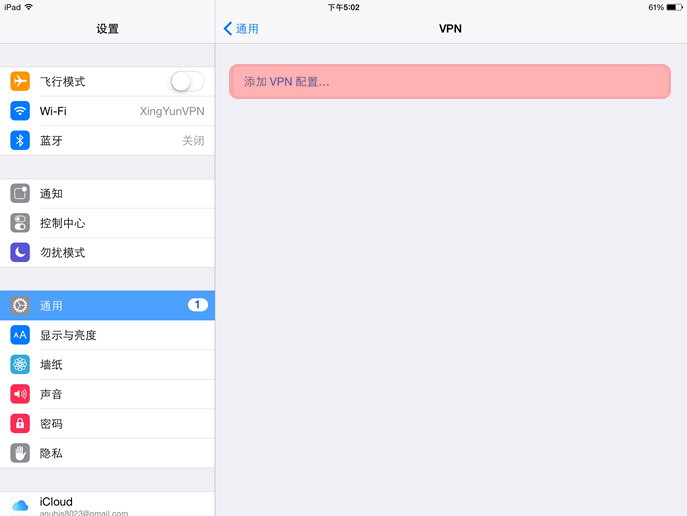Tap the Wi-Fi settings icon
687x516 pixels.
pyautogui.click(x=20, y=111)
